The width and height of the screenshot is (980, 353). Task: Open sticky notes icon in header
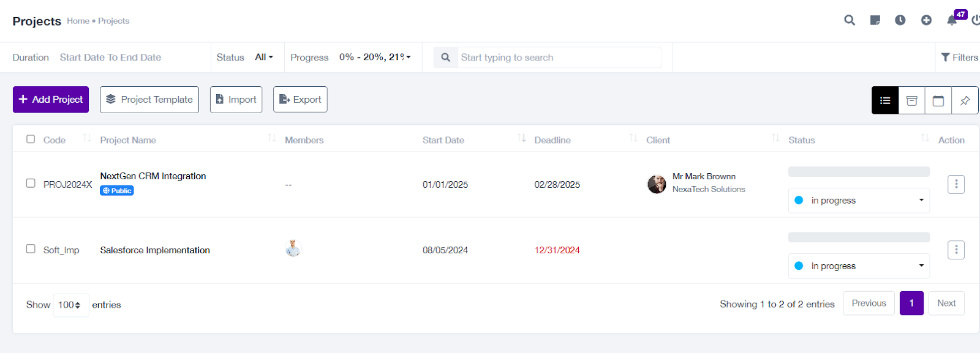click(875, 20)
